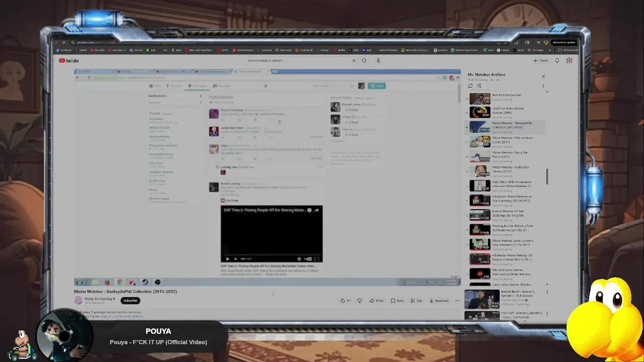Select the Radio Nero Milo Yiannopoulos interview video
644x362 pixels.
(505, 186)
